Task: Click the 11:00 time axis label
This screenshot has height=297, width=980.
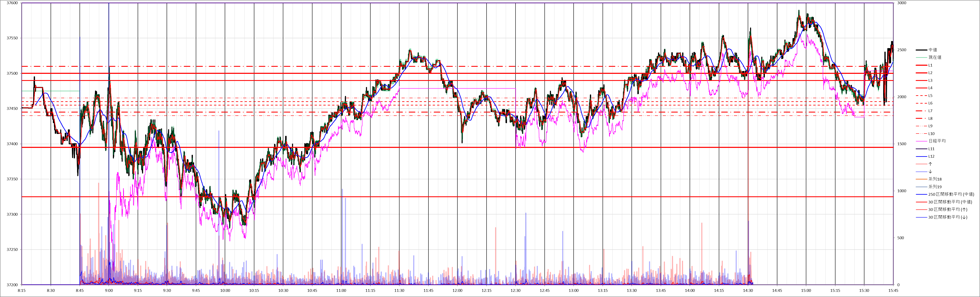Action: pos(341,291)
